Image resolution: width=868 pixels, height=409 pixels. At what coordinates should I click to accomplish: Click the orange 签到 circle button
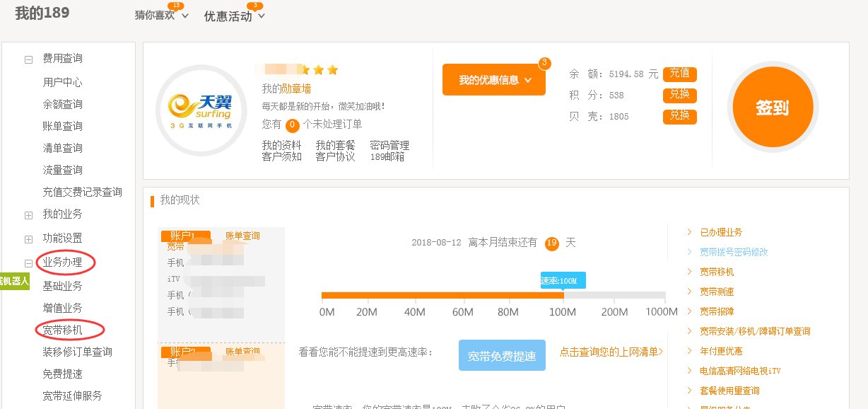point(772,108)
